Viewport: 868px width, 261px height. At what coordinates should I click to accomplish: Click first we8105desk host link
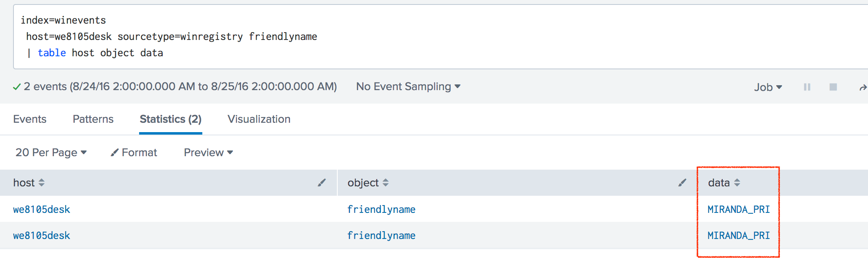pos(42,209)
